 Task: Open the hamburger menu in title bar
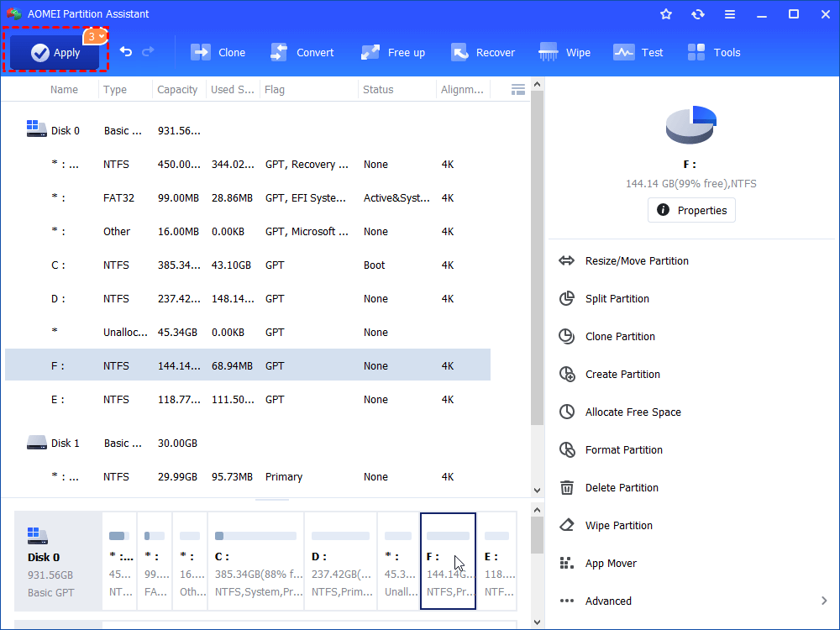coord(730,14)
